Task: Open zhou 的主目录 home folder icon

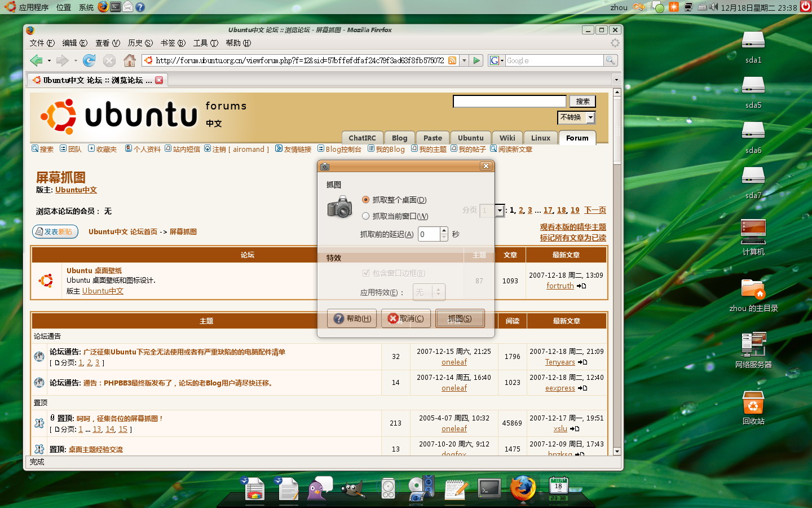Action: pos(753,289)
